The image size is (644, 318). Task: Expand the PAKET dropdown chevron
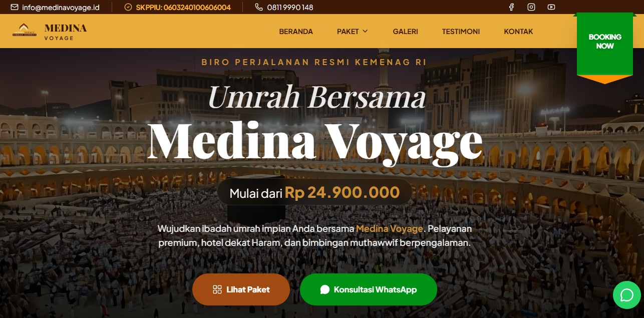365,31
